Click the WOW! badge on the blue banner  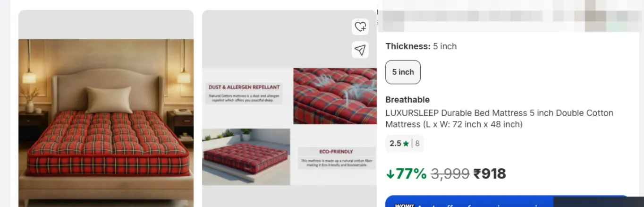404,205
